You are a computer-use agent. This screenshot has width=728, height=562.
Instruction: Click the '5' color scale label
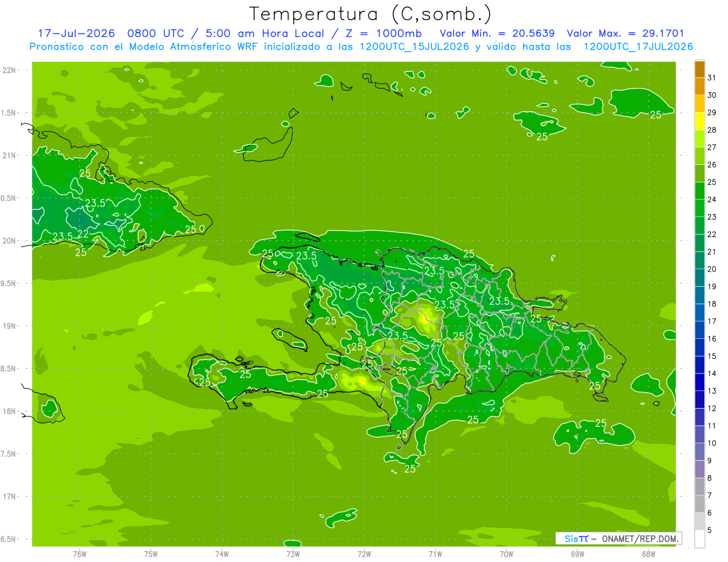point(710,530)
